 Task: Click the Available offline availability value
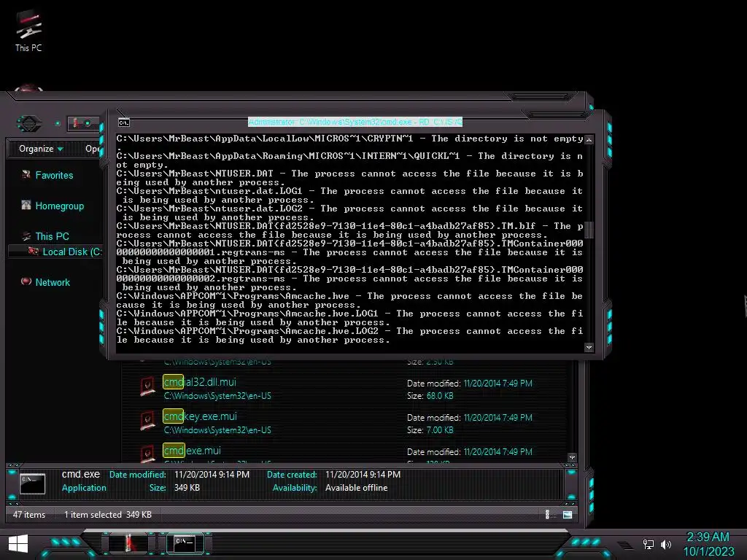tap(356, 488)
